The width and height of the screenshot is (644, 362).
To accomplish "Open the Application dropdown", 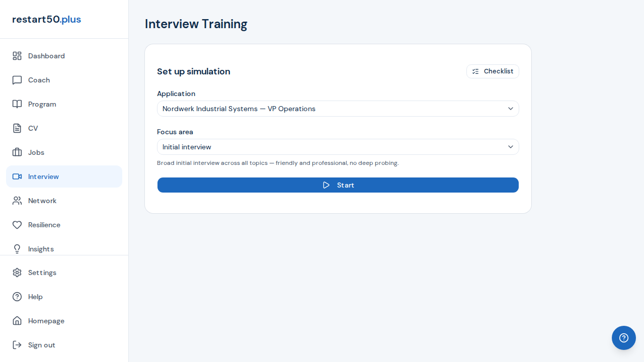I will coord(338,109).
